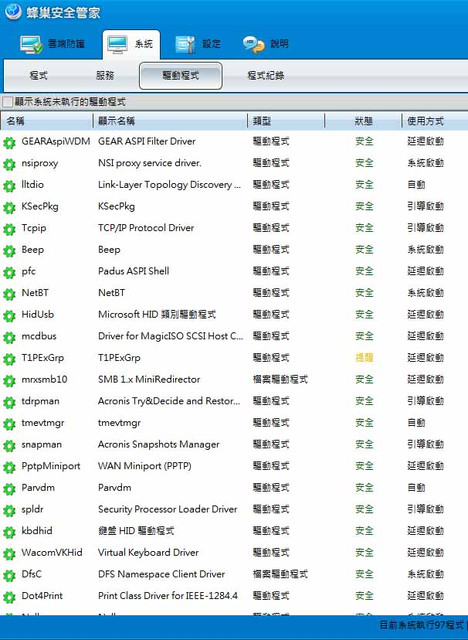Select the GEAR ASPI Filter Driver display name
The image size is (468, 640).
click(146, 141)
